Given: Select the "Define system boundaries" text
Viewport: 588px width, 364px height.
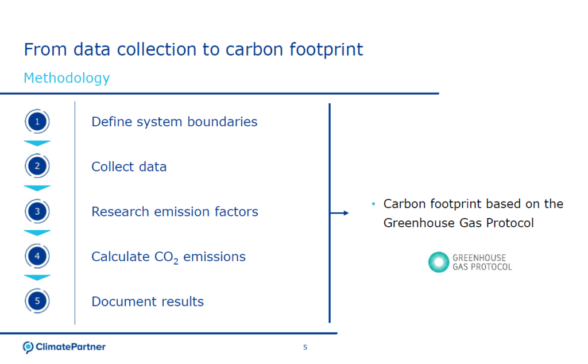Looking at the screenshot, I should (174, 122).
